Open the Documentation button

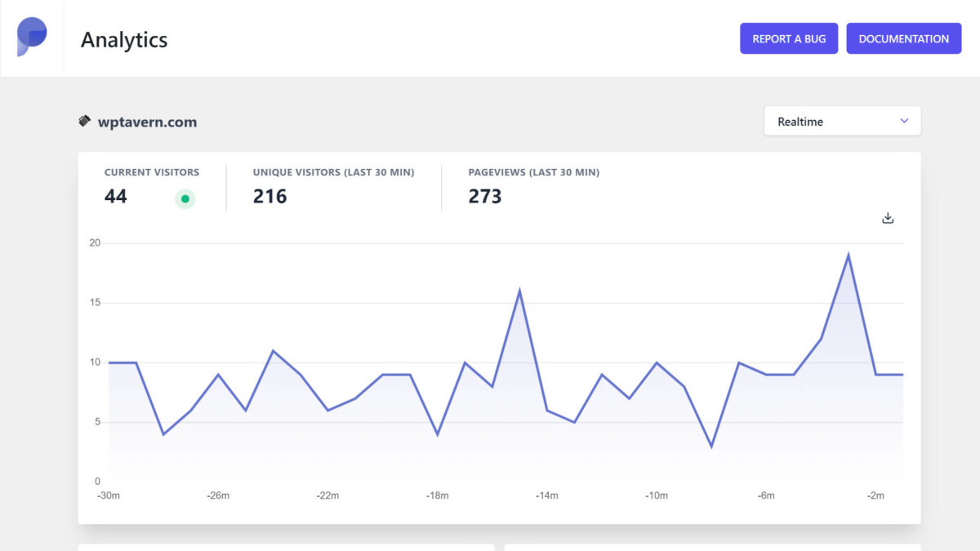(x=903, y=38)
